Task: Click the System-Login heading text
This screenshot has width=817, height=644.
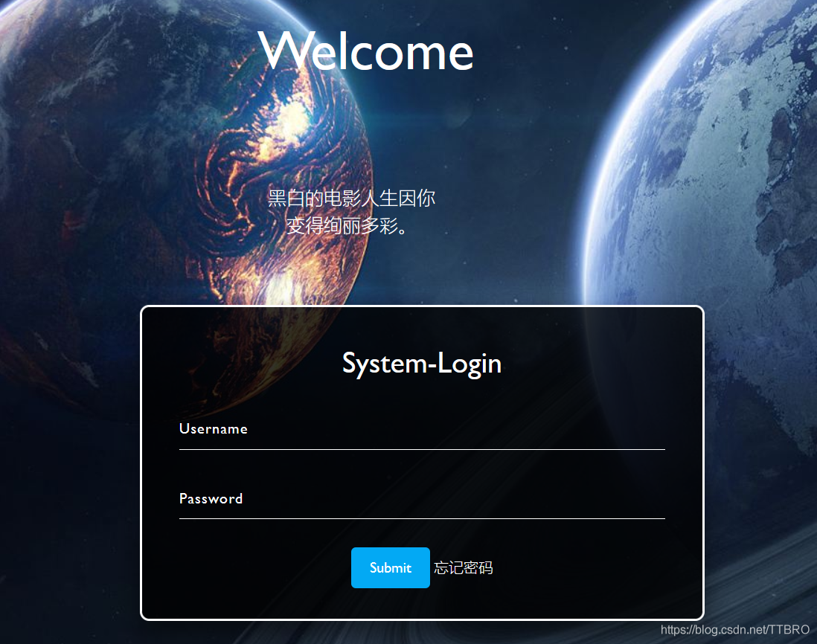Action: click(x=422, y=364)
